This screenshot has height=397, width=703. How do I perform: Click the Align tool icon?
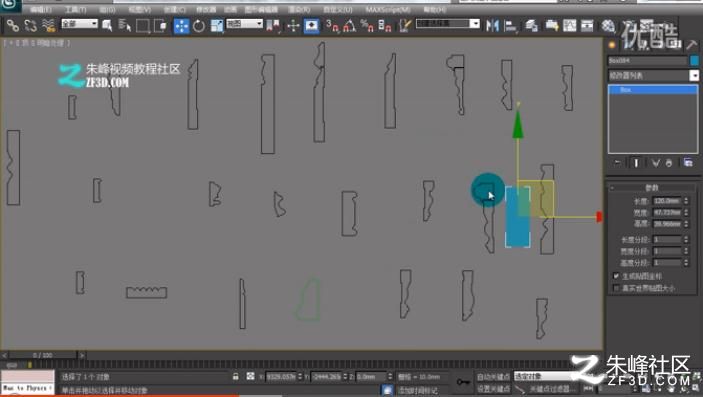[x=510, y=26]
